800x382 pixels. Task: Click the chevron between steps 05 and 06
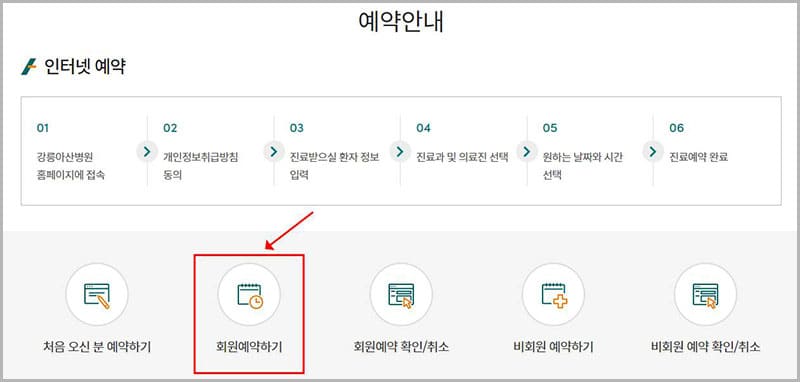pyautogui.click(x=653, y=151)
